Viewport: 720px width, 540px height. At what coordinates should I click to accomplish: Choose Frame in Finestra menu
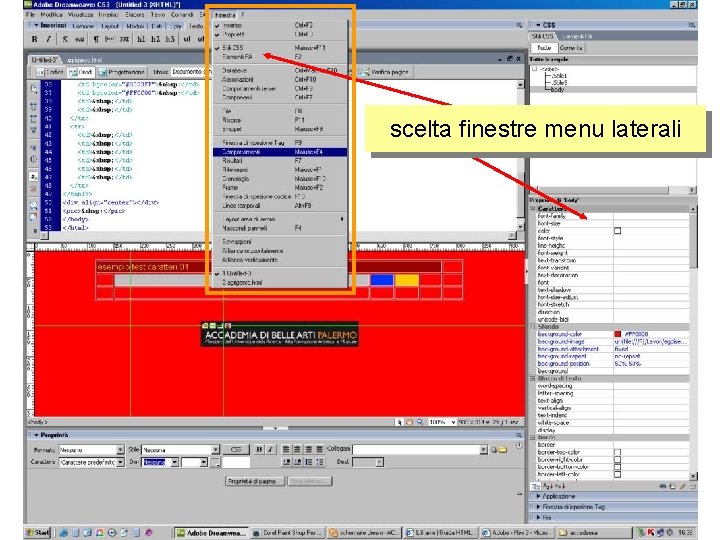coord(280,187)
